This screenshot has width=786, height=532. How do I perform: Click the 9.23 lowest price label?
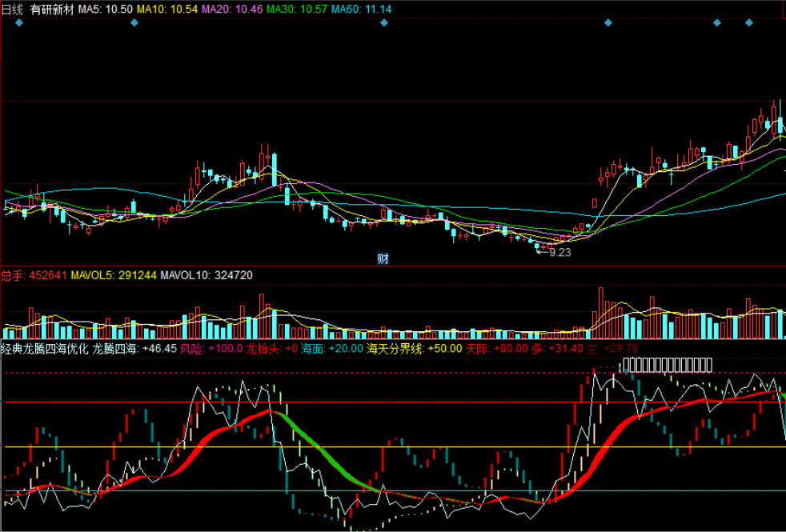coord(560,253)
